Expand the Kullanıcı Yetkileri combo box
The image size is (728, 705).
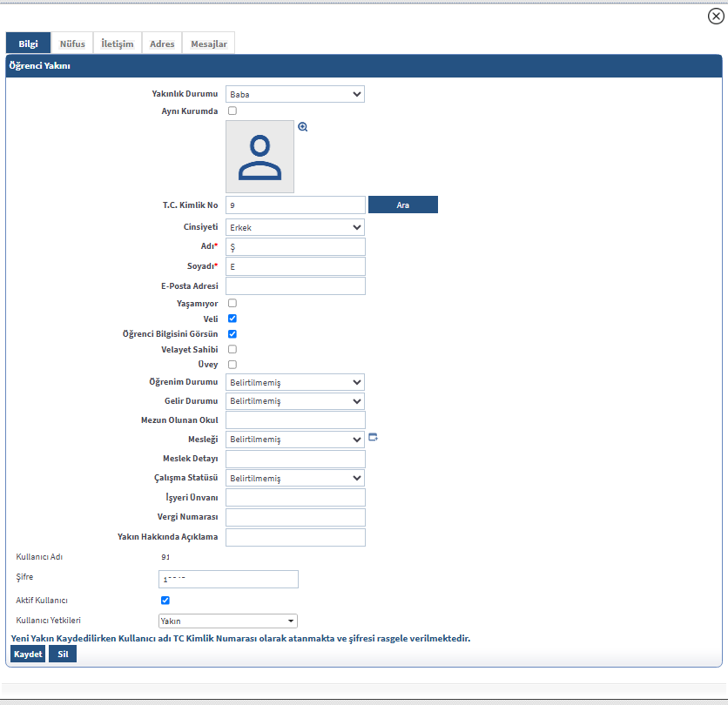pyautogui.click(x=227, y=621)
